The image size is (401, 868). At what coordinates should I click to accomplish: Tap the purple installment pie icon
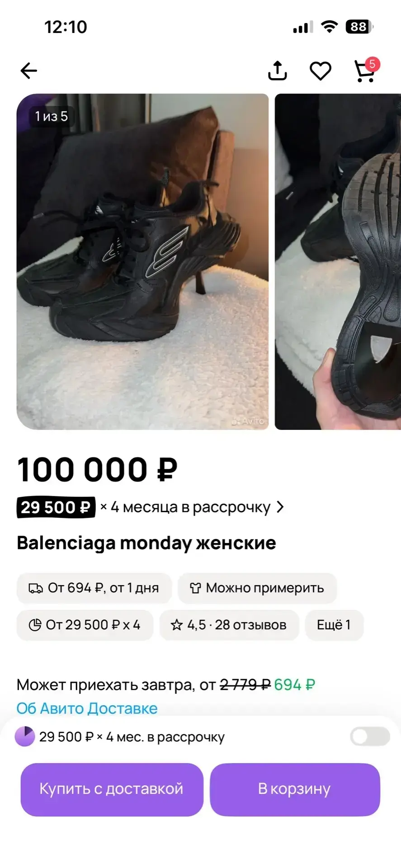pyautogui.click(x=25, y=736)
